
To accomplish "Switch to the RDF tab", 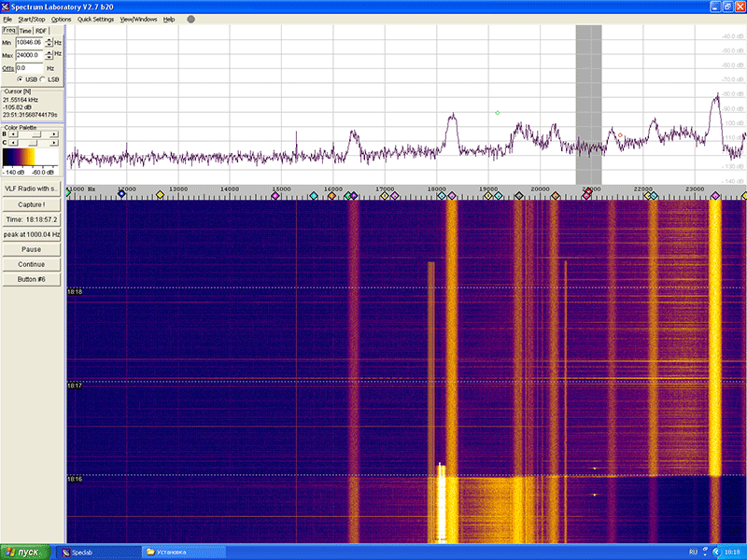I will [41, 31].
